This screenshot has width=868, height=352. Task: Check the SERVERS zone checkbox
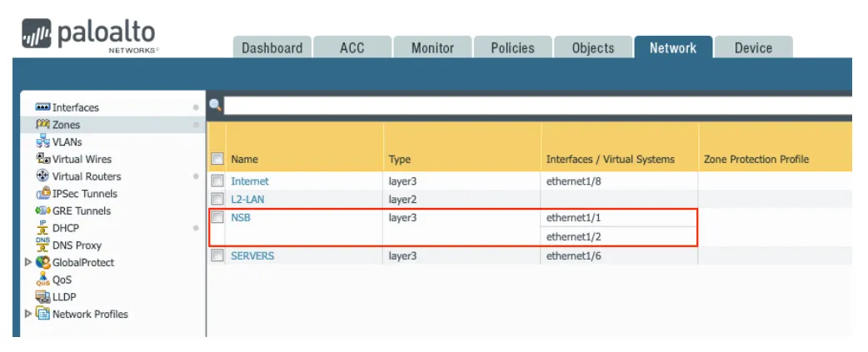coord(217,255)
